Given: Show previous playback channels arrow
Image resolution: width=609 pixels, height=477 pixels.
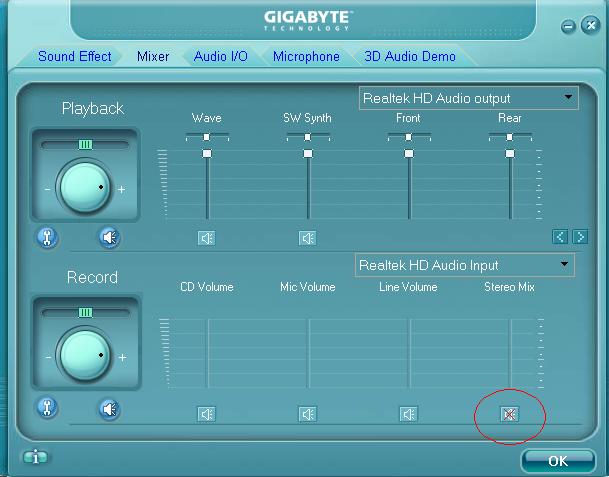Looking at the screenshot, I should tap(560, 237).
